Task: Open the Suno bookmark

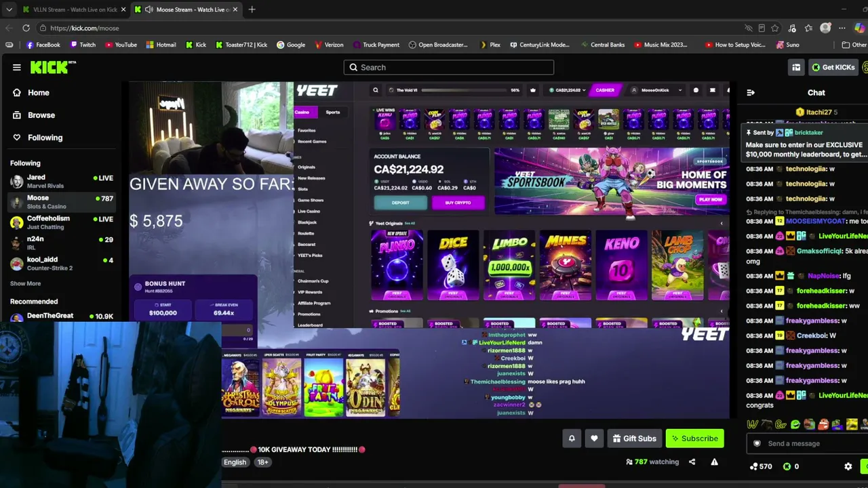Action: 787,45
